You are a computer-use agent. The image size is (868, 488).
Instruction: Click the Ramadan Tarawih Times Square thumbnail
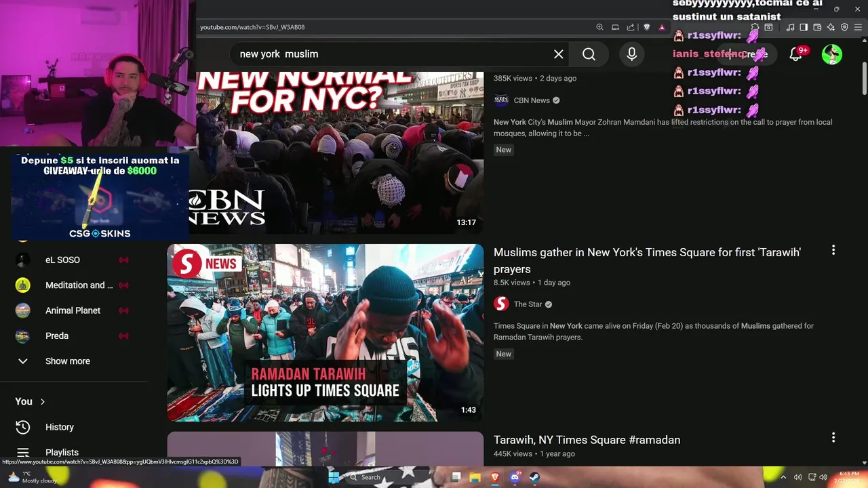[325, 333]
